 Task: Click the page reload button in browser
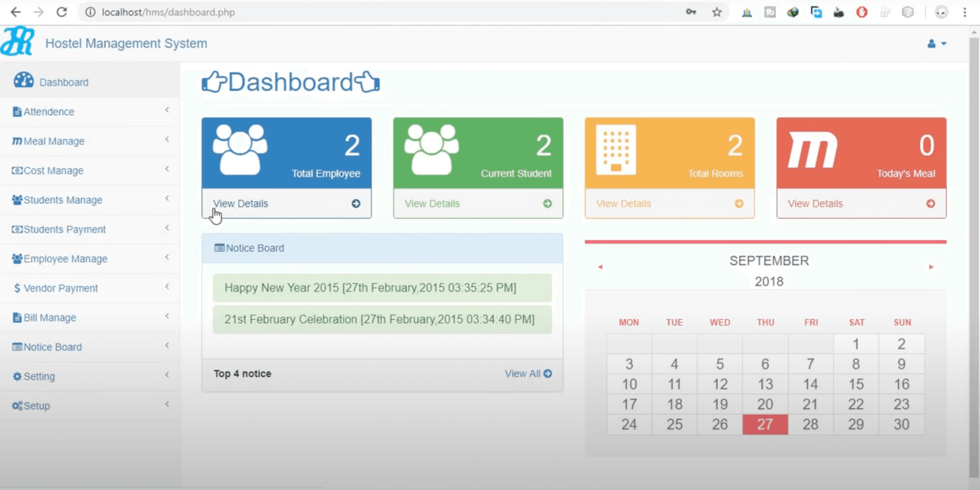click(x=62, y=12)
